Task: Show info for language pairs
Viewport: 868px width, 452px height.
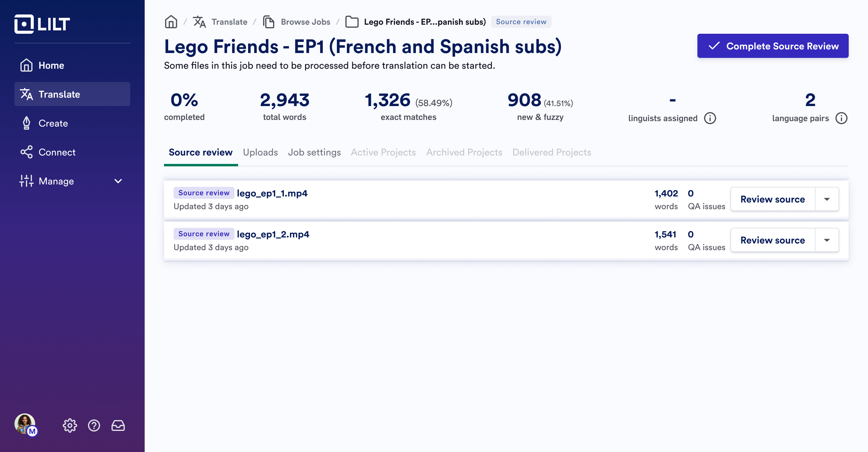Action: (x=841, y=118)
